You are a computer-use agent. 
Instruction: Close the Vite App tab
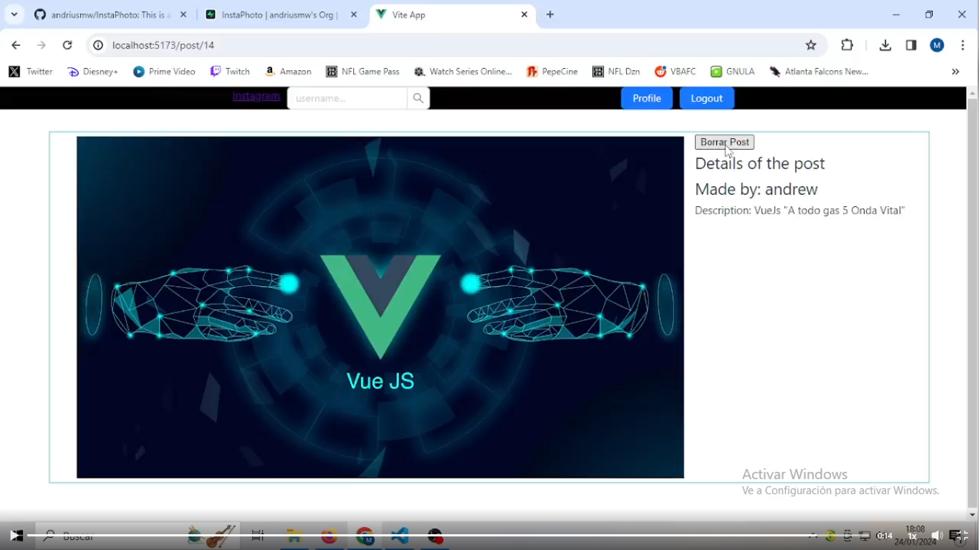(x=524, y=14)
